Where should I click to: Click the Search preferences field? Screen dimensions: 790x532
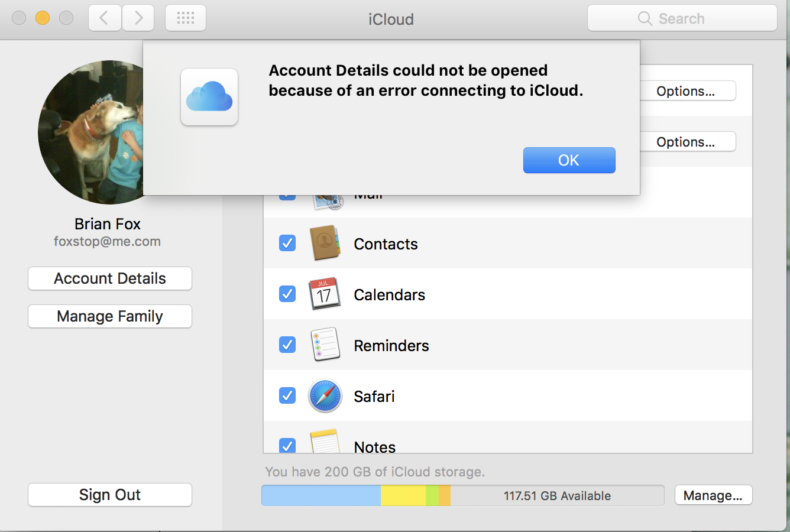[x=682, y=18]
